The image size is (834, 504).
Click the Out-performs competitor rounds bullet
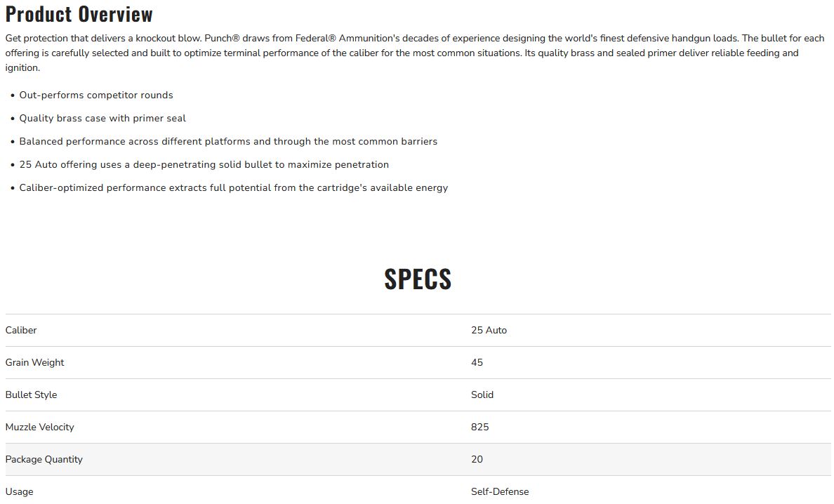coord(96,95)
